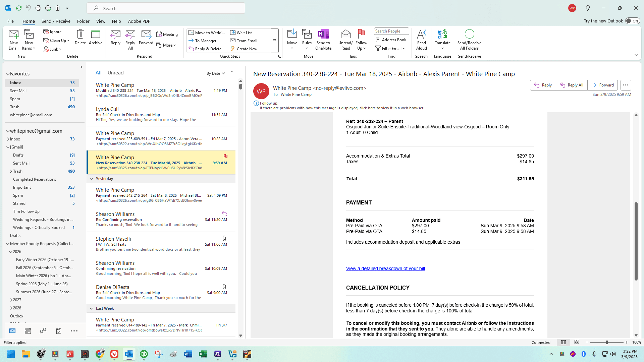
Task: Open File Explorer from taskbar
Action: 26,354
